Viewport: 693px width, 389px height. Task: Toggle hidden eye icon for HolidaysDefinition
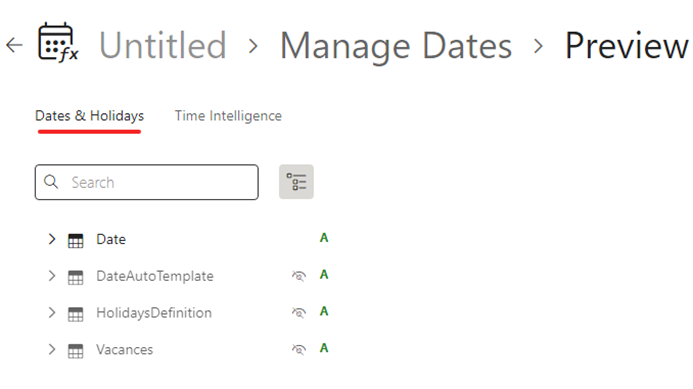click(x=299, y=313)
